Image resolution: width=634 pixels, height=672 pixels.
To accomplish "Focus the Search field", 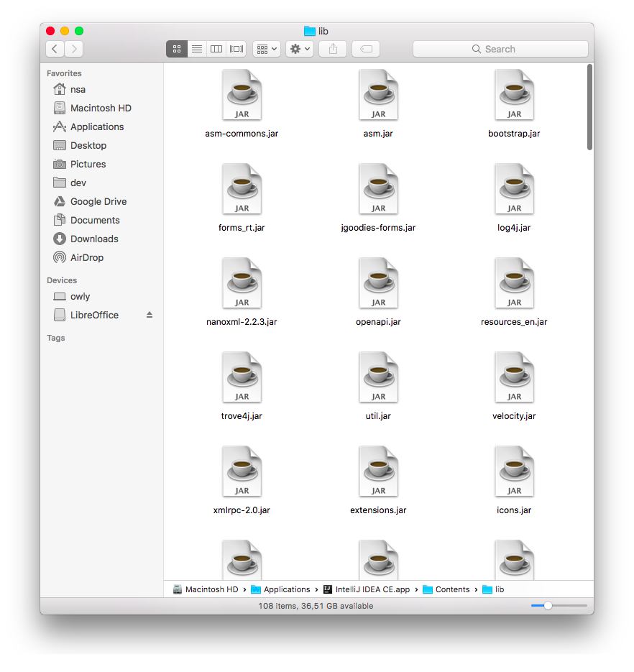I will [500, 49].
